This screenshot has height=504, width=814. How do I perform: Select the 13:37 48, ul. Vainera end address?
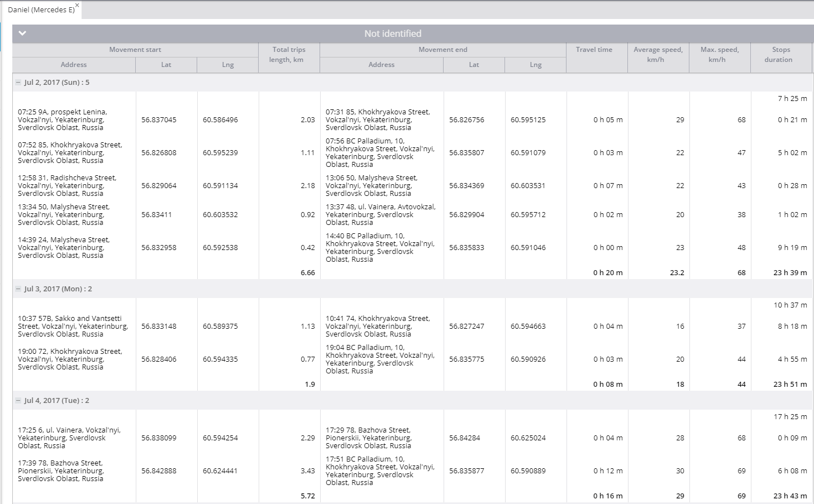point(380,215)
